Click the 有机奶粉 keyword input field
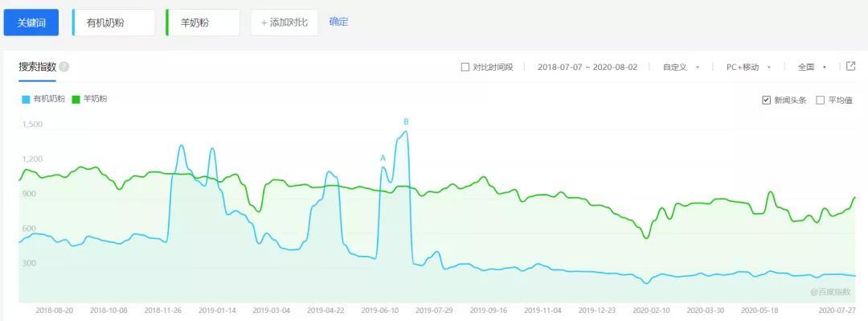Image resolution: width=868 pixels, height=321 pixels. click(x=113, y=23)
